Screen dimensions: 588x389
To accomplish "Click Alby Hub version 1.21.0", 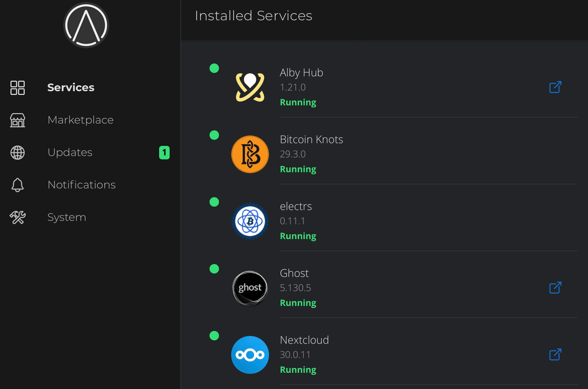I will (x=293, y=87).
